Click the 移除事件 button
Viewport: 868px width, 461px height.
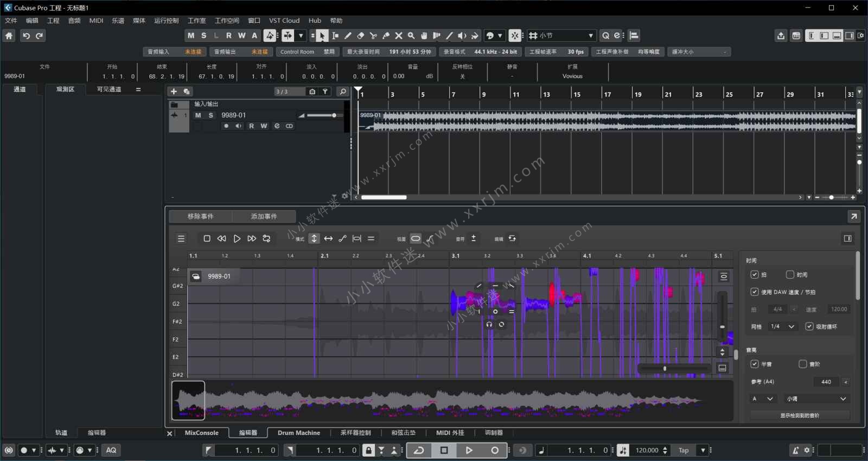point(201,216)
